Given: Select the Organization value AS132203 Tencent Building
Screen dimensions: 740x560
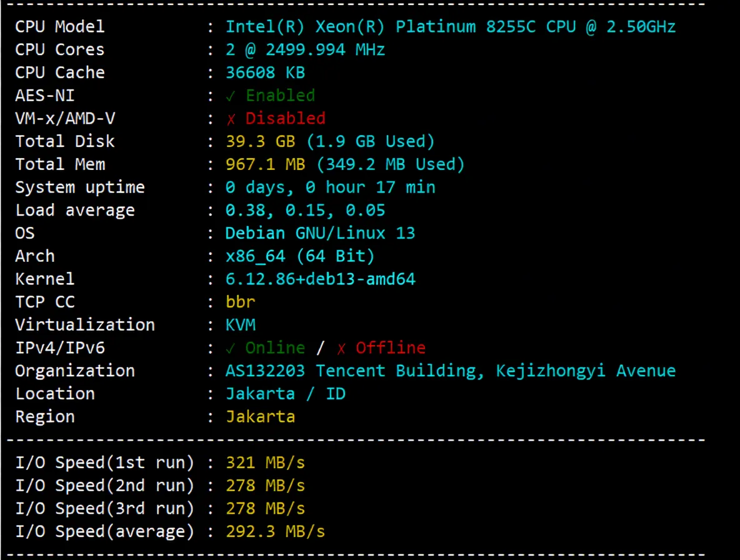Looking at the screenshot, I should (x=450, y=371).
